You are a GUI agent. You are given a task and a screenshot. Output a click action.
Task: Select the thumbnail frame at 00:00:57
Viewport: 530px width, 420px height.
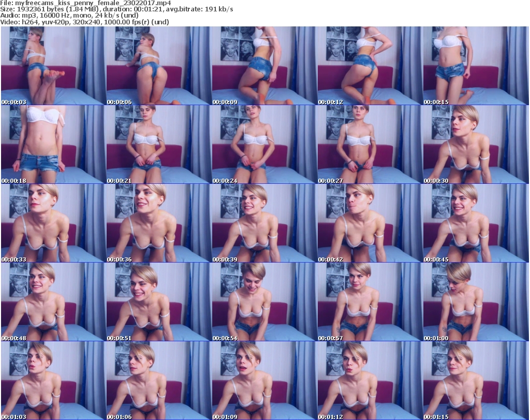[370, 302]
